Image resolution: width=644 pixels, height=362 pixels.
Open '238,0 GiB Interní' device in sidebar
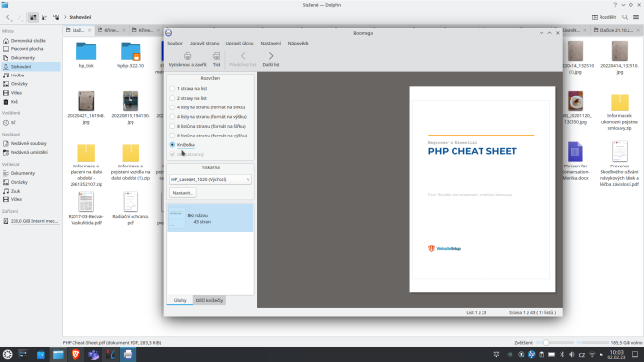[x=31, y=221]
